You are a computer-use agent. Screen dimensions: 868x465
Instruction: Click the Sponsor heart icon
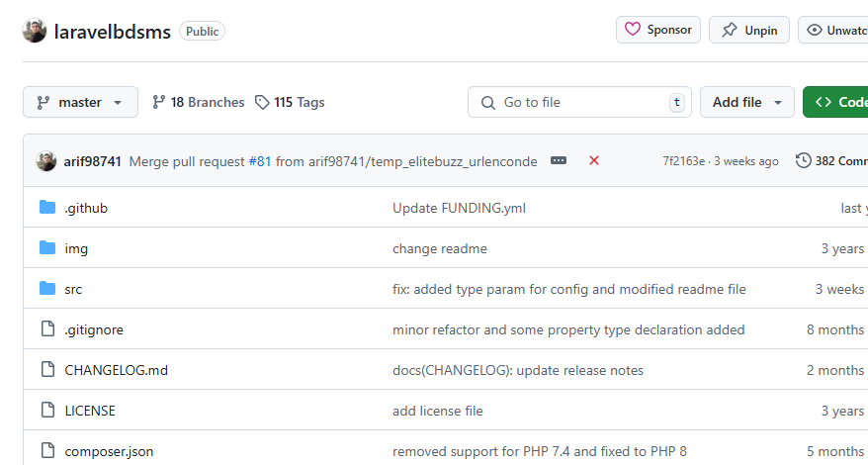[x=632, y=30]
